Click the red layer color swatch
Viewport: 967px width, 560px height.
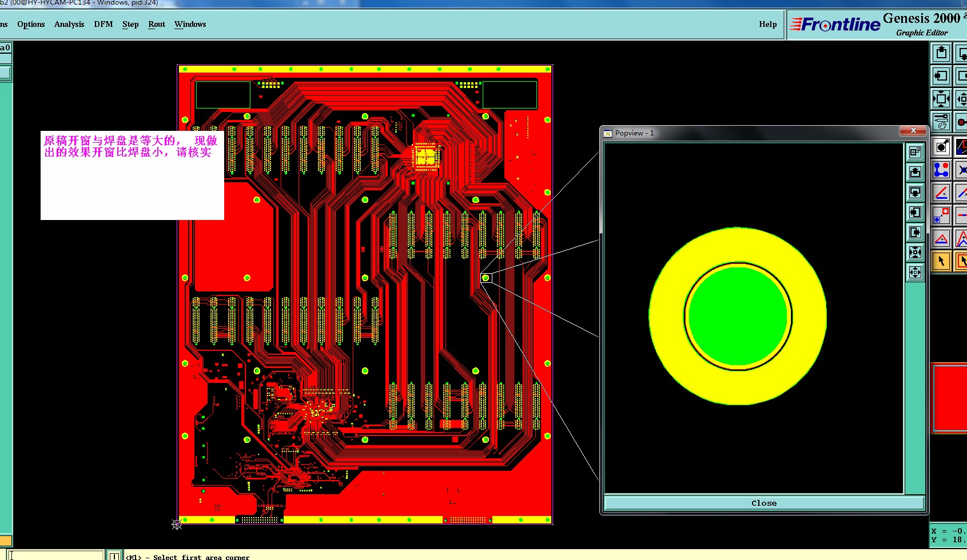[950, 398]
